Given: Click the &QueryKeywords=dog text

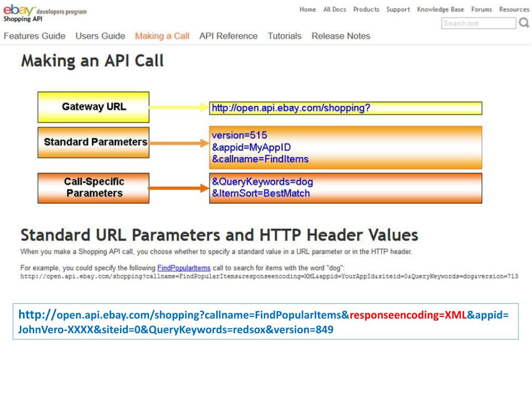Looking at the screenshot, I should [262, 182].
